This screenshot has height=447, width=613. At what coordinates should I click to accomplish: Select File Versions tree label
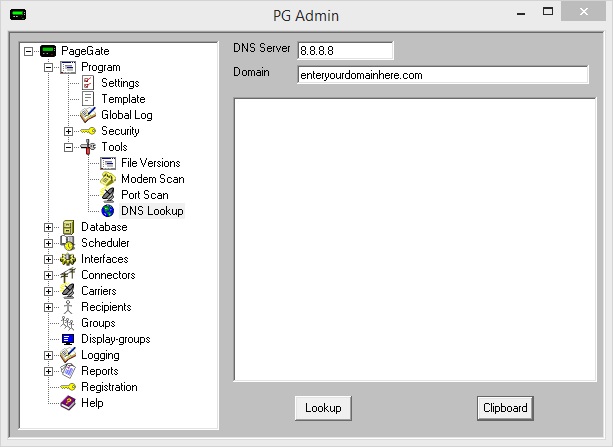(151, 163)
